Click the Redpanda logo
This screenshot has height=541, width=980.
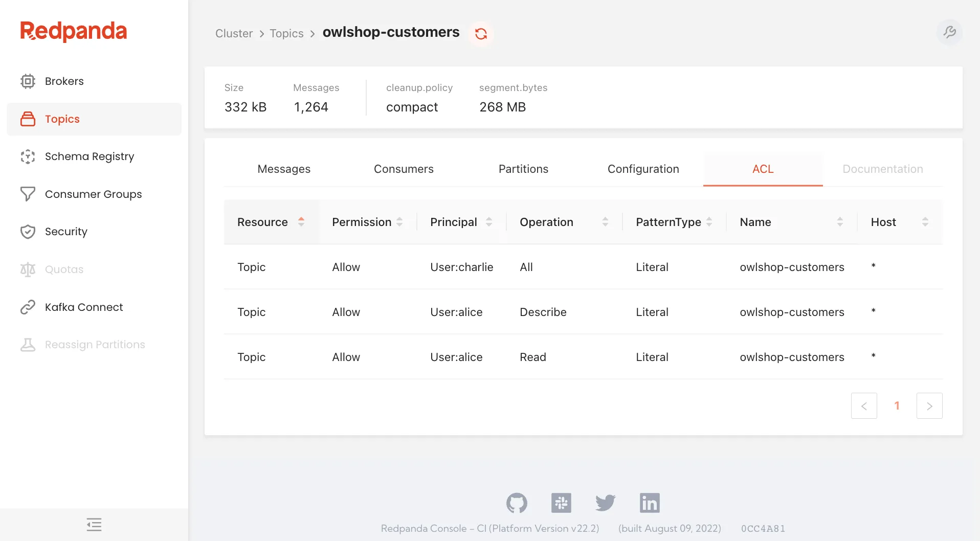(74, 31)
